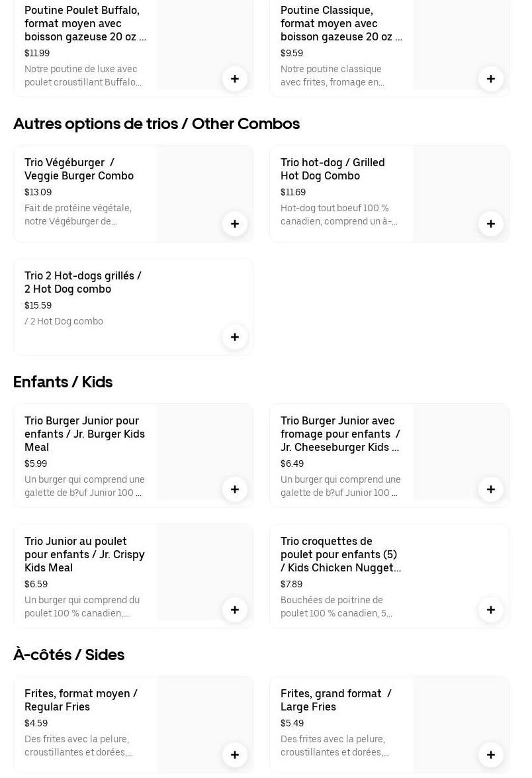Image resolution: width=532 pixels, height=778 pixels.
Task: Add 2 Hot Dog combo to cart
Action: (x=235, y=337)
